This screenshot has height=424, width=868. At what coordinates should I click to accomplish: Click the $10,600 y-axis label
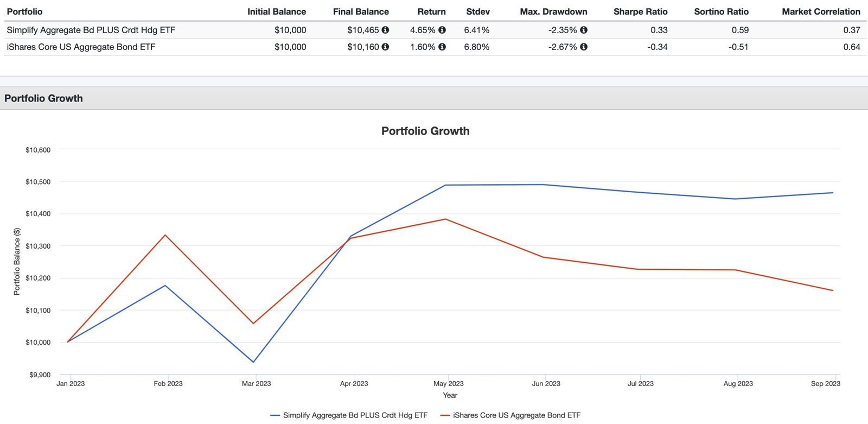(x=38, y=150)
